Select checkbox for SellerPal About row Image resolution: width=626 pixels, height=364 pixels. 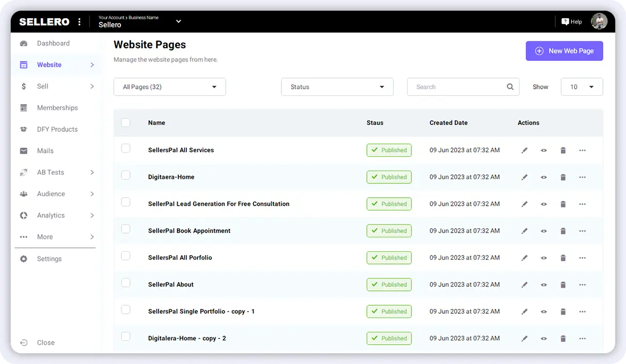pyautogui.click(x=126, y=283)
